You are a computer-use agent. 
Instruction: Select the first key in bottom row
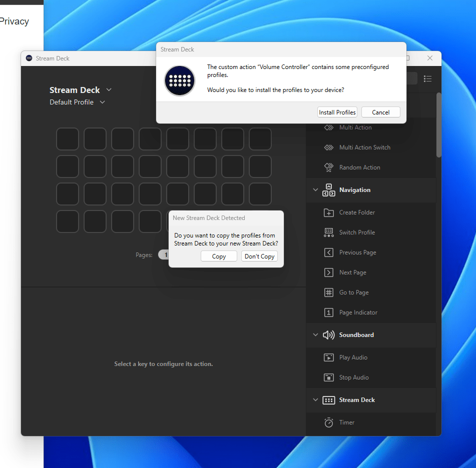[x=68, y=221]
